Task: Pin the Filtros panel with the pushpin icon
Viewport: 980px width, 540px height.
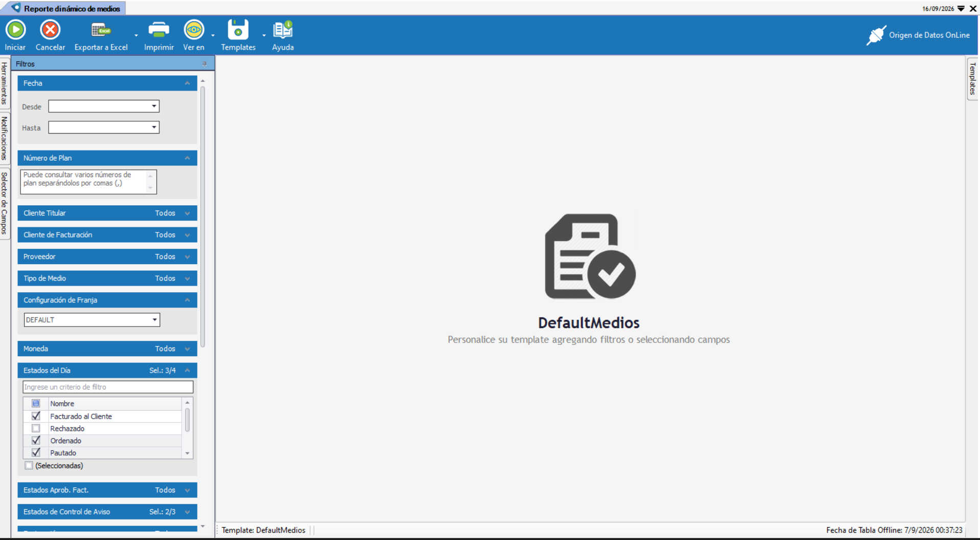Action: [205, 64]
